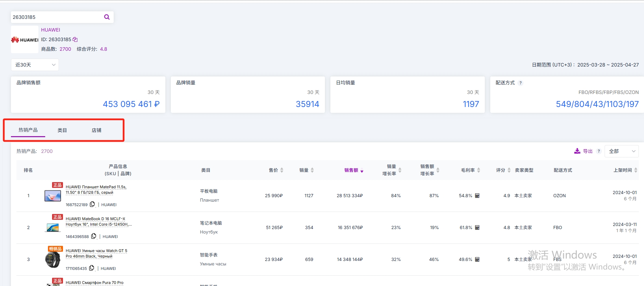The width and height of the screenshot is (644, 286).
Task: Click the brand search input field
Action: point(56,17)
